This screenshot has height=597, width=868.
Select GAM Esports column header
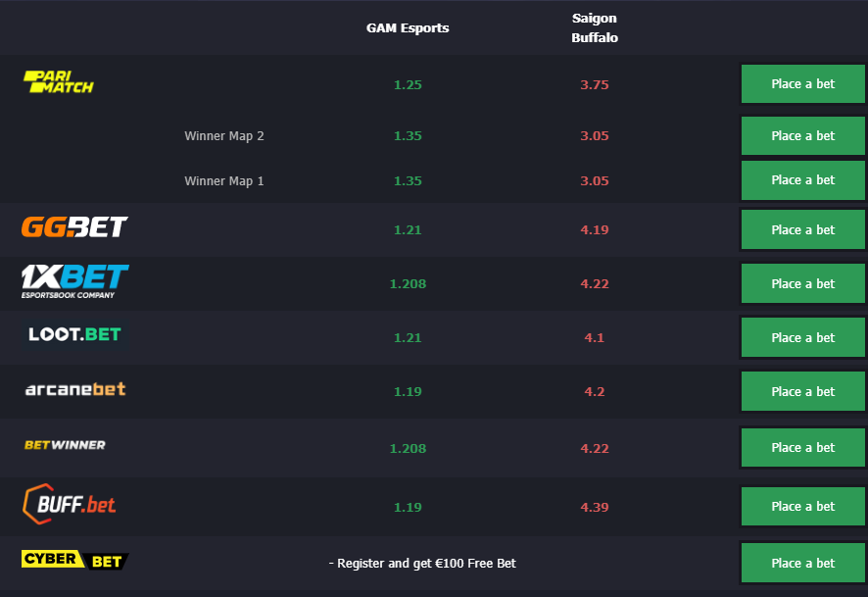pyautogui.click(x=408, y=27)
